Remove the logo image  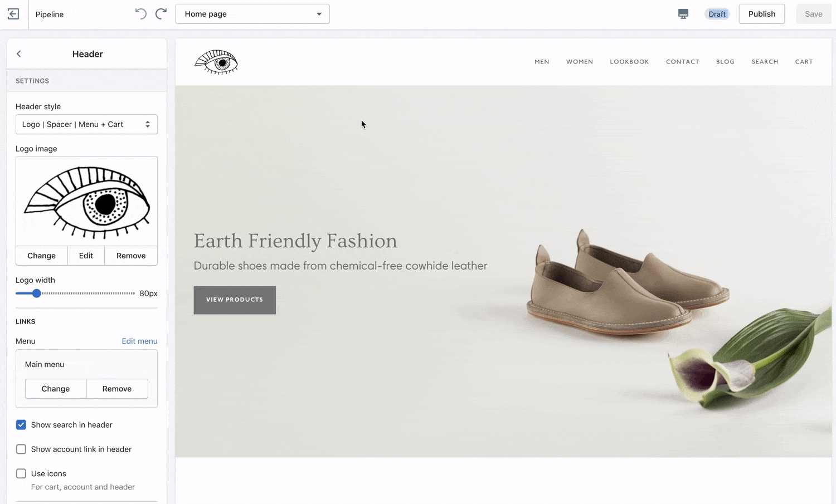[x=131, y=256]
